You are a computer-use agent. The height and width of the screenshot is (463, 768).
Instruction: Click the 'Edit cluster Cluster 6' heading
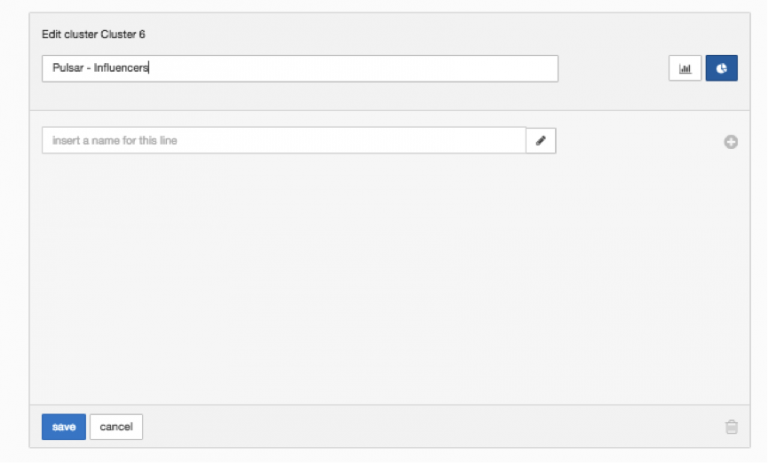pyautogui.click(x=94, y=35)
